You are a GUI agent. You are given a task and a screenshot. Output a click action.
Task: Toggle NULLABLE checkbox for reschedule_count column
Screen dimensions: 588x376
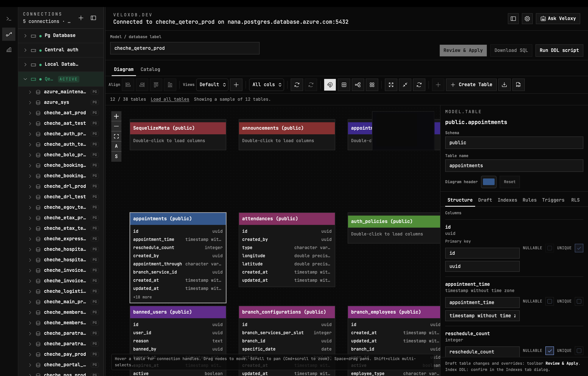[x=550, y=351]
